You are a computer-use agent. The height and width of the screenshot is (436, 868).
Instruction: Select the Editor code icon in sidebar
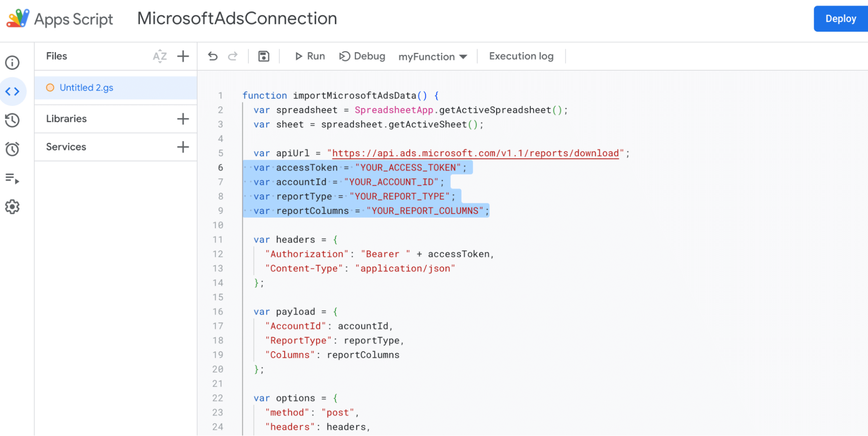12,92
